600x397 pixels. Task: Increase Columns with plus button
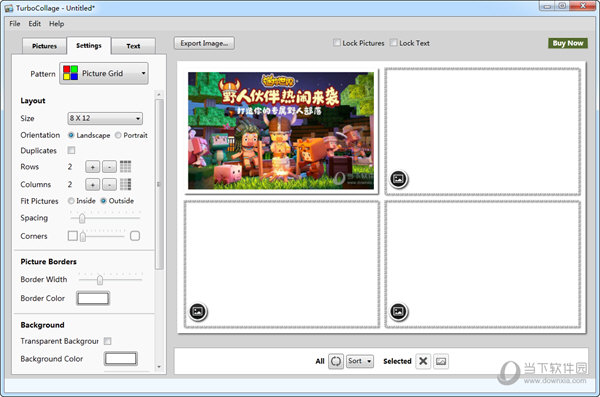click(x=92, y=185)
